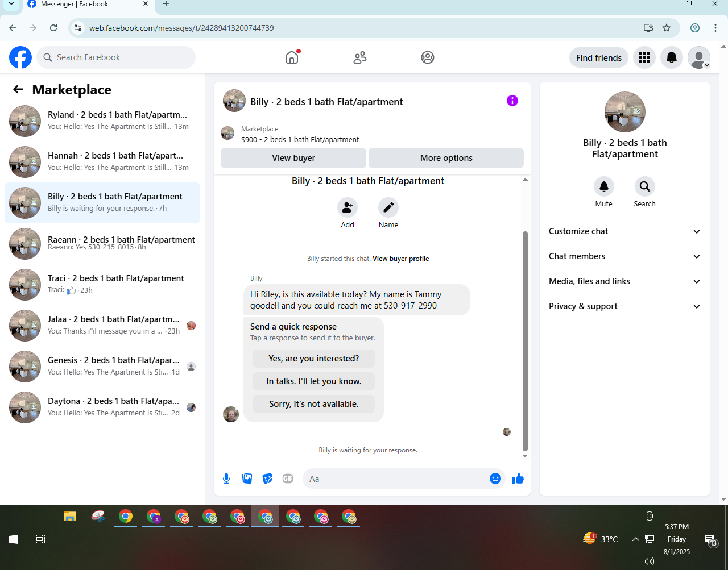
Task: Open the Jalaa conversation
Action: 102,325
